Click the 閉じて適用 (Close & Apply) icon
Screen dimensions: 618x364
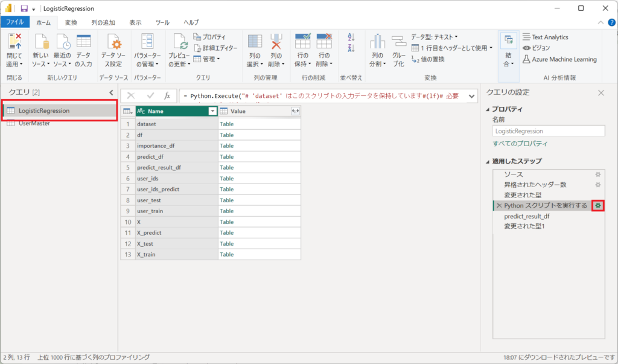(x=14, y=42)
